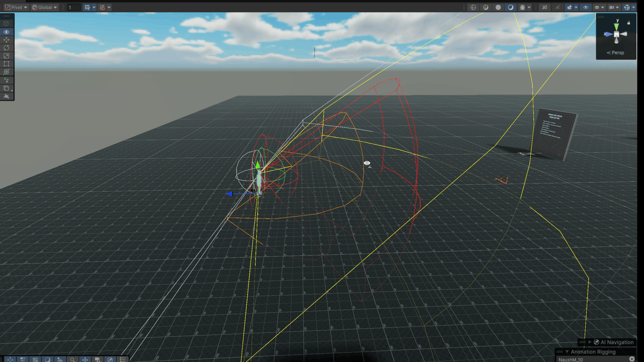The height and width of the screenshot is (362, 644).
Task: Collapse the Animation Rigging overlay
Action: click(567, 352)
